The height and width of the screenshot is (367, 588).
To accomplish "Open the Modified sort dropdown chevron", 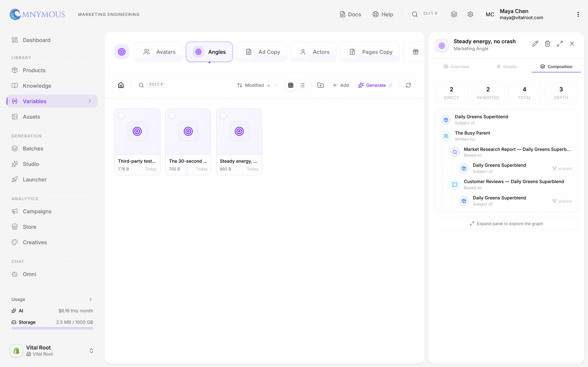I will tap(276, 85).
